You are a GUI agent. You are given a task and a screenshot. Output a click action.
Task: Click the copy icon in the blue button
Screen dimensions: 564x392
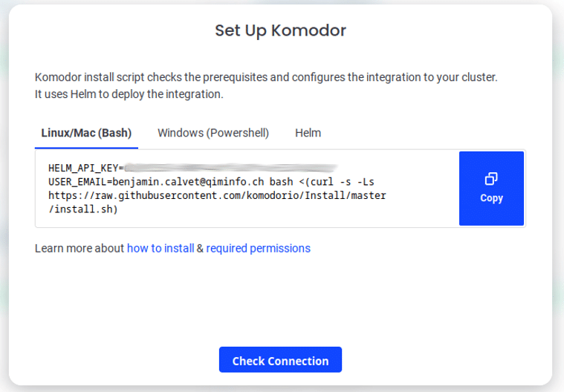[491, 179]
